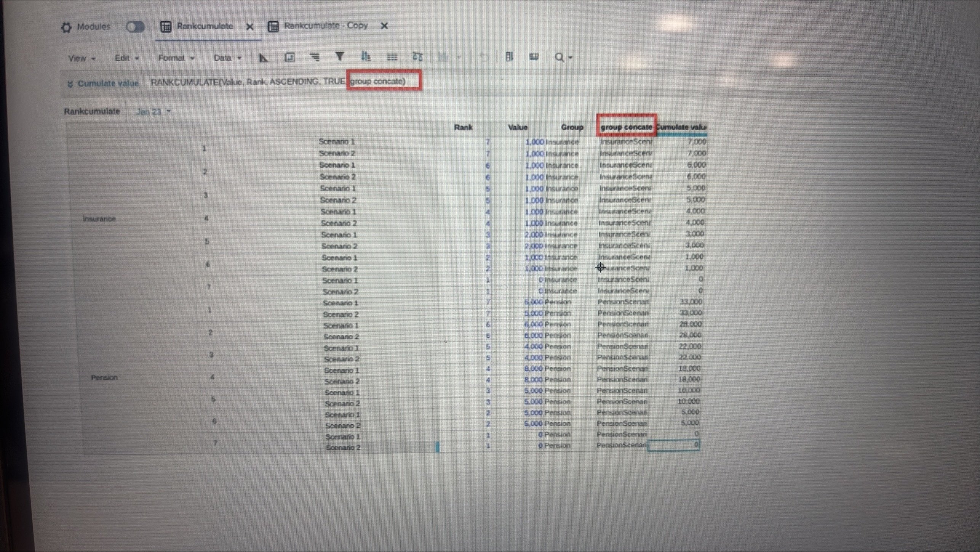Expand the formula bar chevron beside Cumulate value
Screen dimensions: 980x552
70,84
